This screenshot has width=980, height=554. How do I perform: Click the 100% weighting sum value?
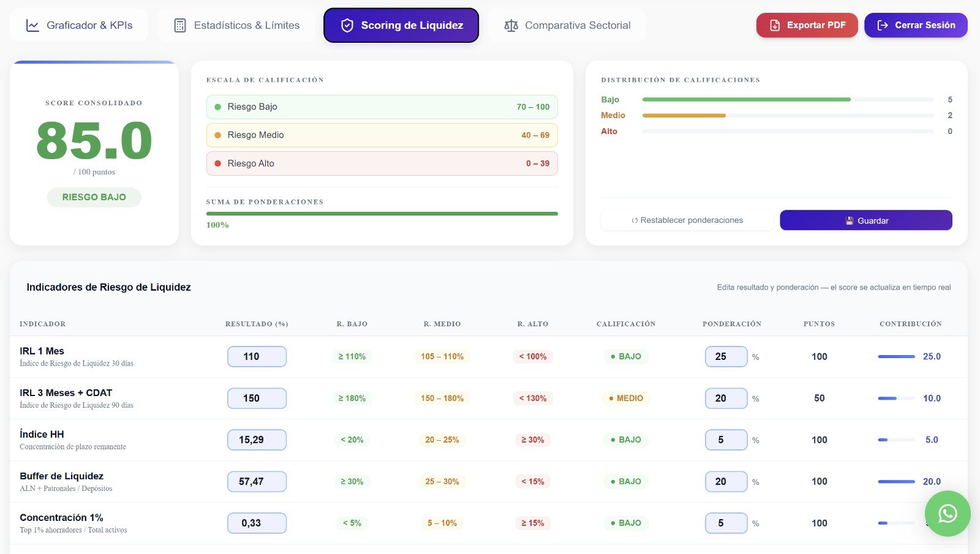click(x=217, y=225)
